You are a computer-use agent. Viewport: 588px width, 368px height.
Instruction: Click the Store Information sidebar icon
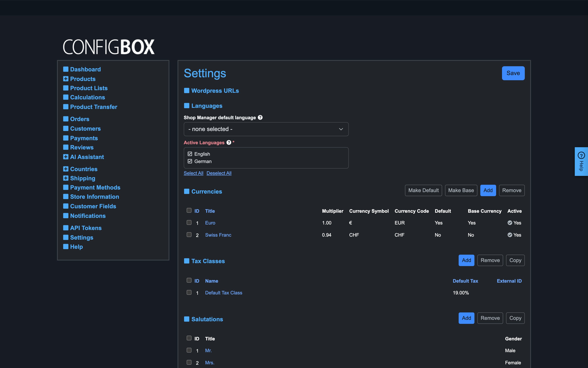tap(66, 196)
